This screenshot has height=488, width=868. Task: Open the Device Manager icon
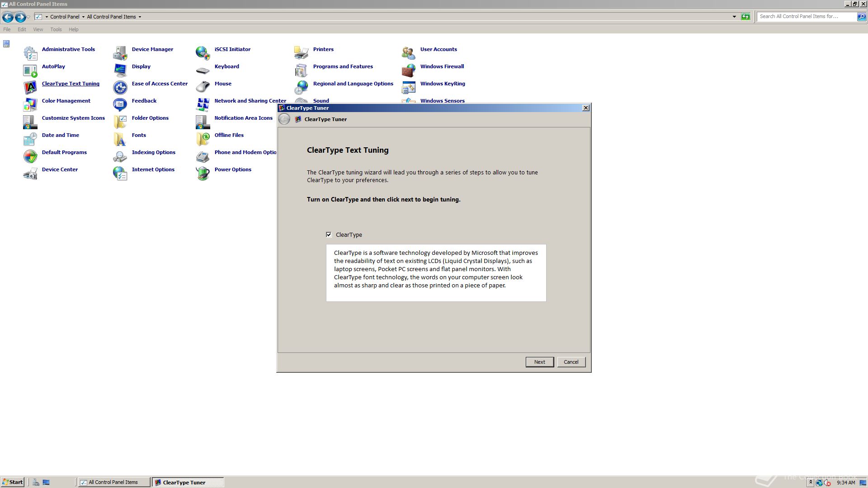pos(120,53)
